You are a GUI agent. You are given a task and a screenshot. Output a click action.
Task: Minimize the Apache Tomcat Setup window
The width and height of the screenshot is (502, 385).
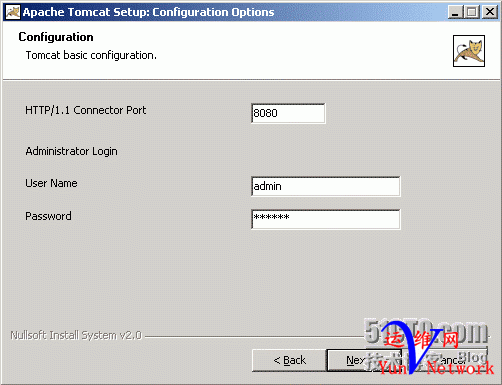click(x=455, y=12)
